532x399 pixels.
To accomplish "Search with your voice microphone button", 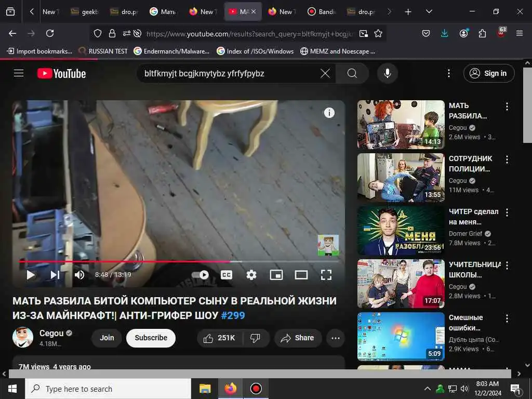I will point(388,73).
